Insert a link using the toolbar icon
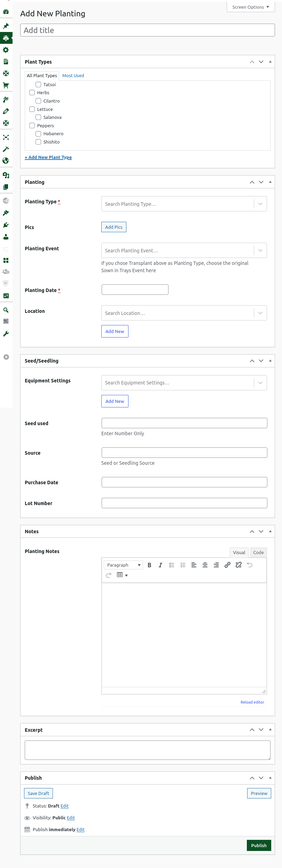The width and height of the screenshot is (282, 868). (227, 565)
